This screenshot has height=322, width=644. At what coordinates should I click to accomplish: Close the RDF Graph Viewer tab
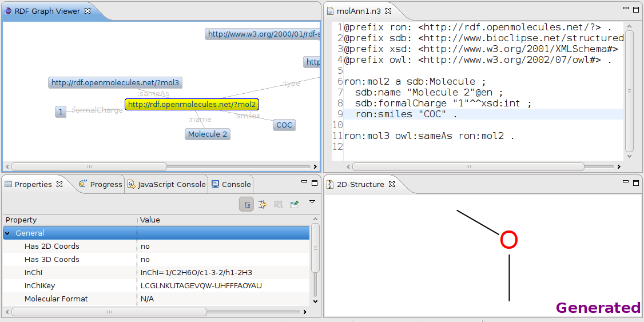coord(88,11)
